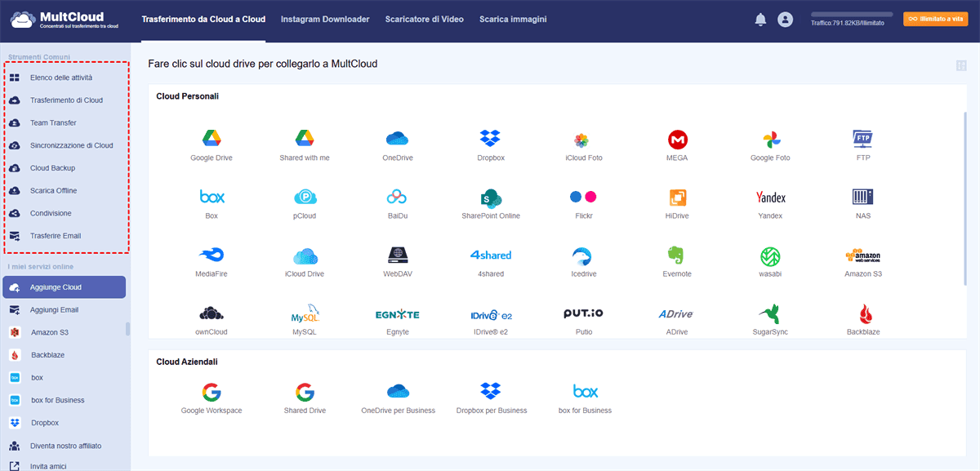Screen dimensions: 980x471
Task: Select the Evernote icon
Action: [677, 255]
